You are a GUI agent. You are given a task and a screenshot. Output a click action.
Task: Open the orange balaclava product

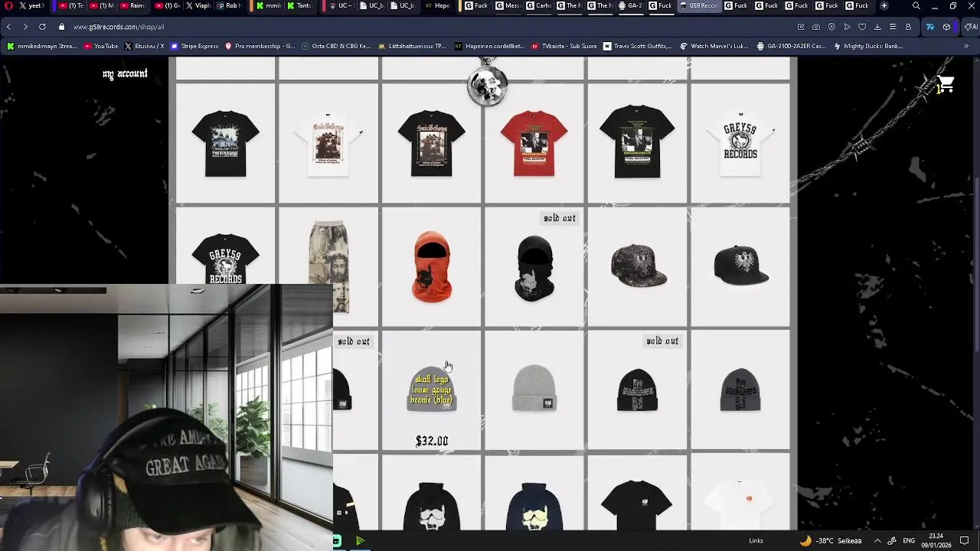click(x=432, y=267)
